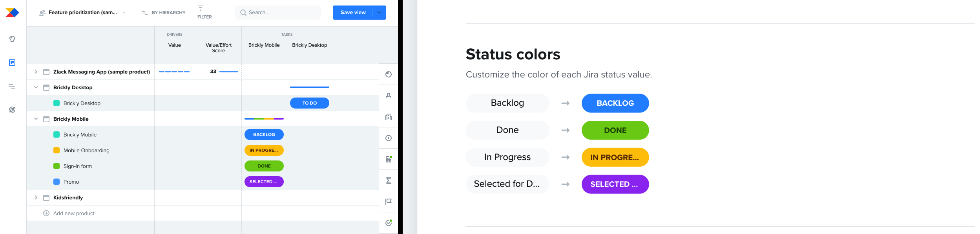Switch grouping via BY HIERARCHY
The width and height of the screenshot is (980, 234).
164,13
